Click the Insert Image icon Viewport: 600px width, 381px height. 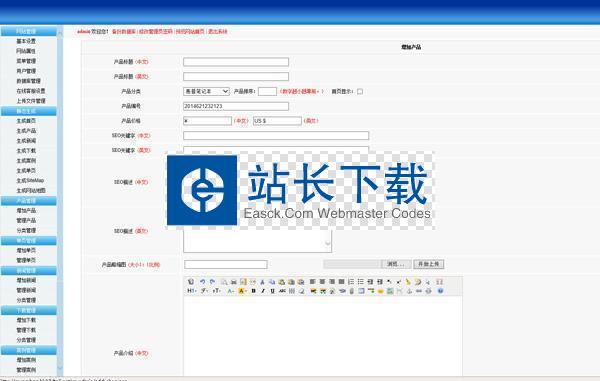coord(313,291)
